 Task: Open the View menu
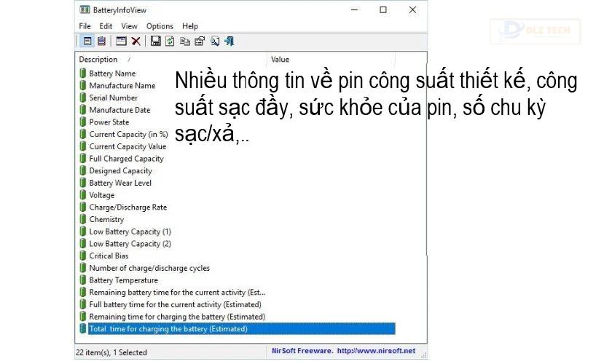pyautogui.click(x=129, y=26)
